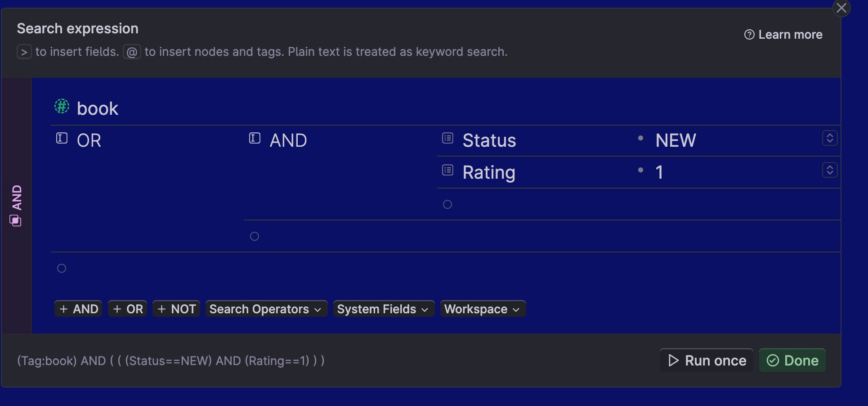
Task: Click the field icon beside the AND operator
Action: (x=254, y=139)
